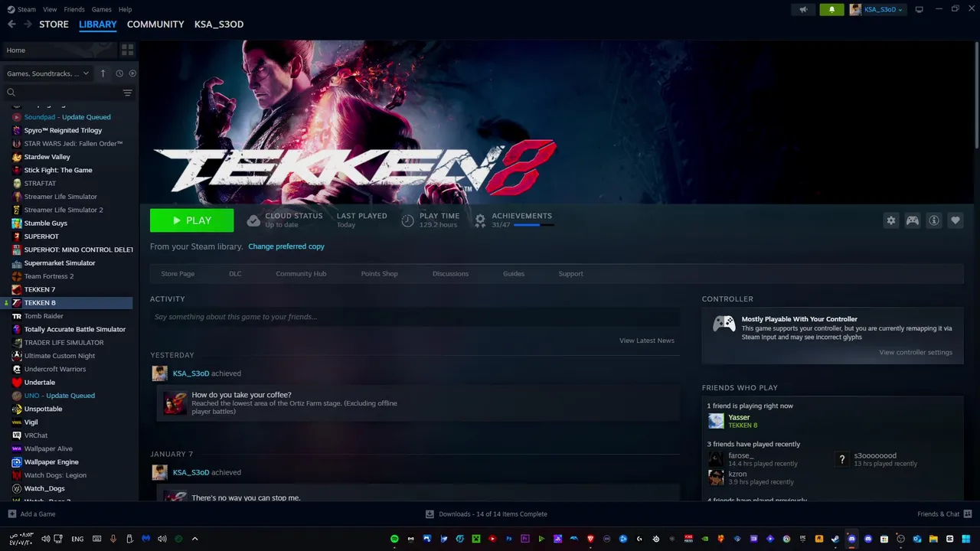Click the Home button in sidebar
This screenshot has height=551, width=980.
pyautogui.click(x=59, y=50)
